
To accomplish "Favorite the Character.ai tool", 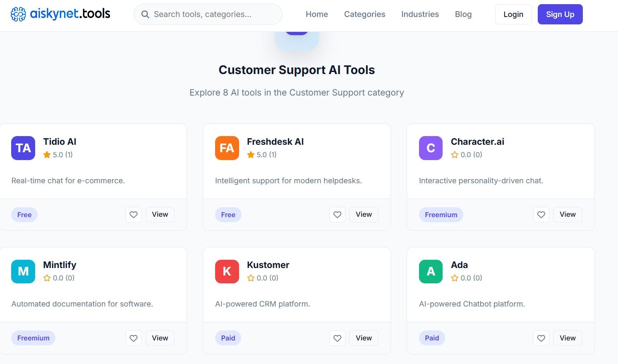I will 541,215.
